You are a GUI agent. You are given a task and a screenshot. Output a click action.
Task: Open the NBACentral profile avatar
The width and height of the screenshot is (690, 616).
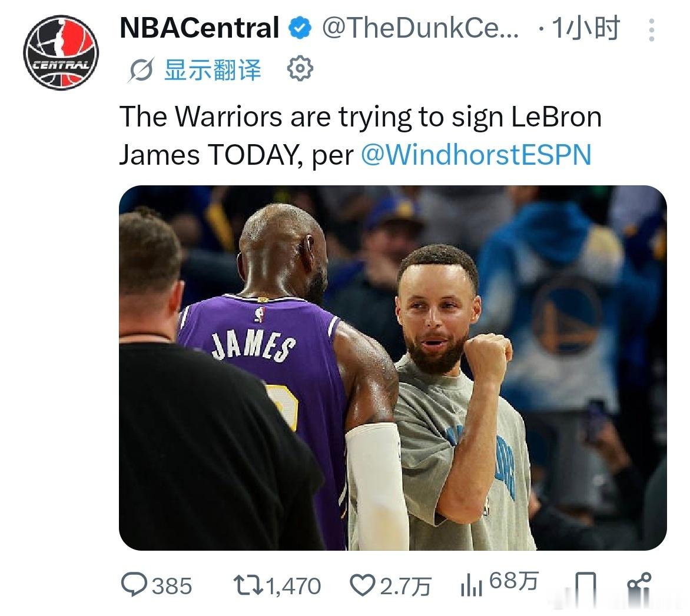tap(61, 53)
